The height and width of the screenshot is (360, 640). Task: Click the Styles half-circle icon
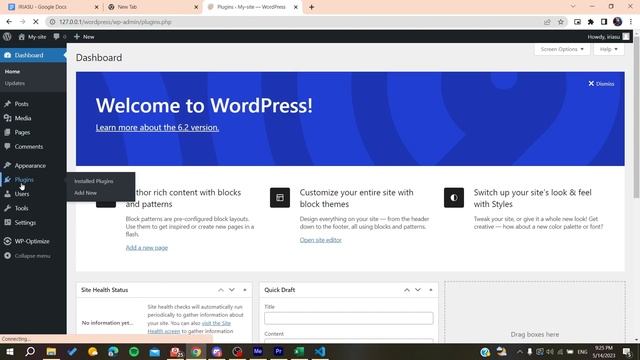(x=454, y=198)
